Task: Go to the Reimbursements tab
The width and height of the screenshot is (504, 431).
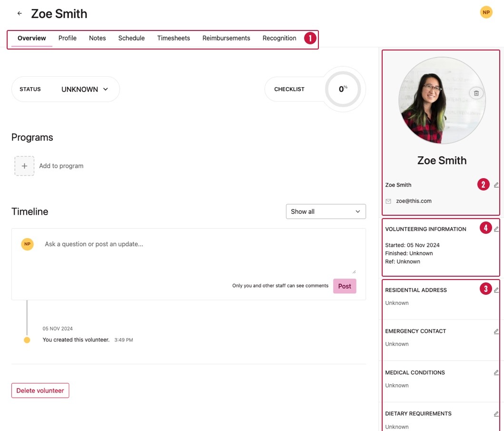Action: click(226, 38)
